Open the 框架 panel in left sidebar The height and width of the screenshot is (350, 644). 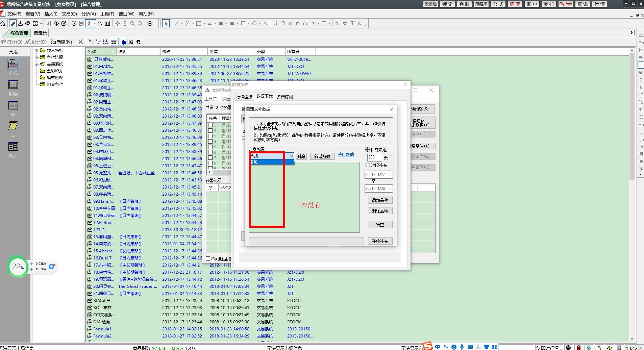pyautogui.click(x=13, y=88)
